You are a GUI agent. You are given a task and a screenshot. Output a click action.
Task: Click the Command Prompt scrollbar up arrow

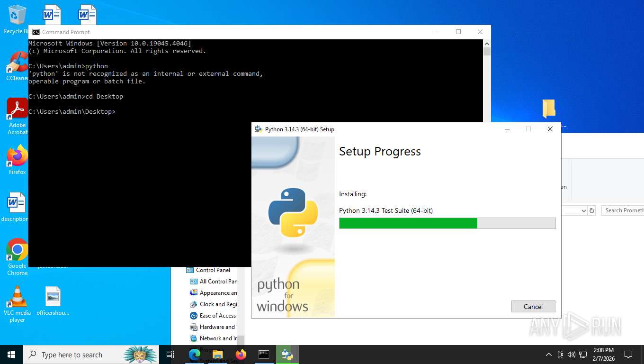click(487, 43)
